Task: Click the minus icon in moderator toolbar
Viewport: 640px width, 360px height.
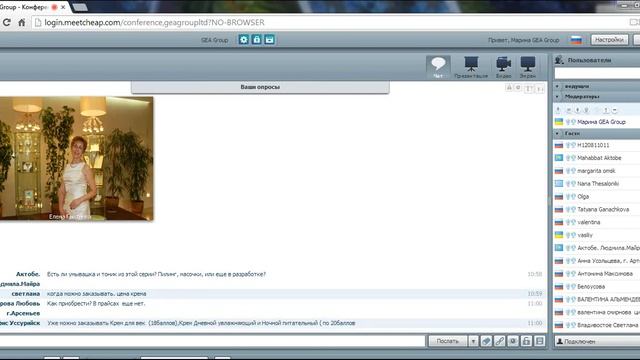Action: (x=615, y=110)
